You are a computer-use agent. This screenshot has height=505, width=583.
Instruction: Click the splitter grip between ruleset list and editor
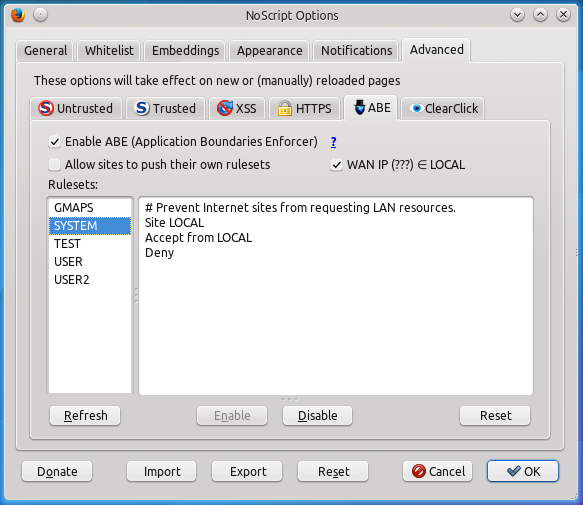(x=136, y=295)
